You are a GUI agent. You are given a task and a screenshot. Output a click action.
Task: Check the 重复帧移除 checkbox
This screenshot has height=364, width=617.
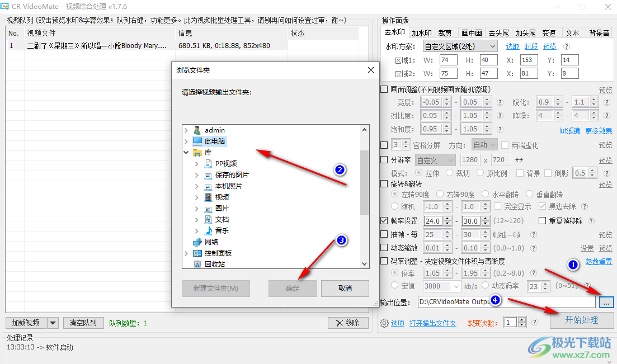pyautogui.click(x=542, y=221)
